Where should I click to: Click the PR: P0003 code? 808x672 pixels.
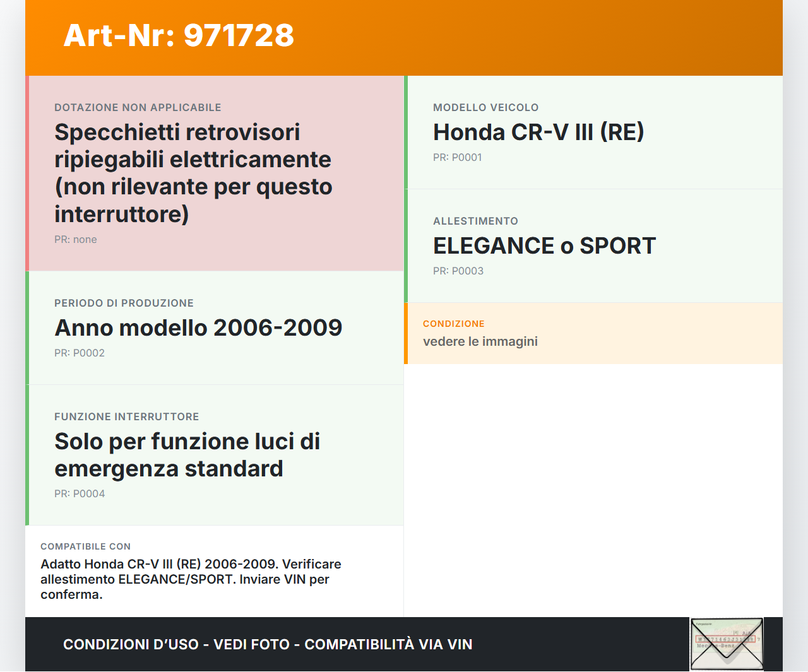(x=458, y=271)
